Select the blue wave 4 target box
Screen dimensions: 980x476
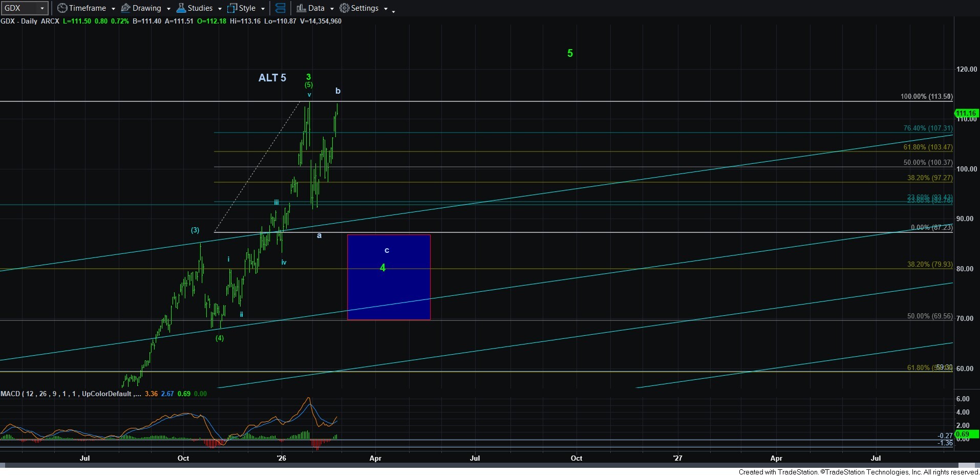(389, 287)
